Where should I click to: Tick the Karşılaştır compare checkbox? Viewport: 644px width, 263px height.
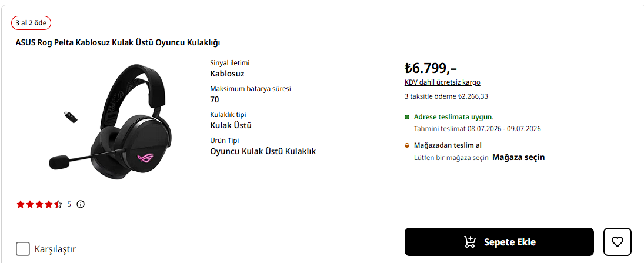pyautogui.click(x=23, y=249)
